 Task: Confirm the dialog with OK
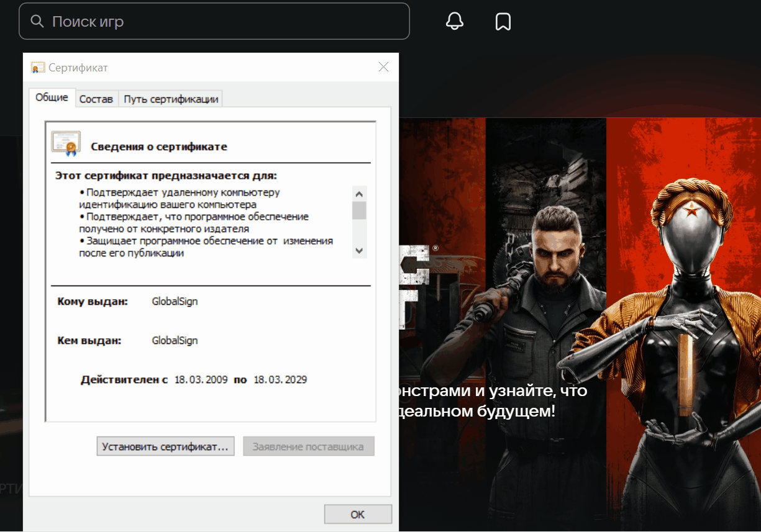358,515
